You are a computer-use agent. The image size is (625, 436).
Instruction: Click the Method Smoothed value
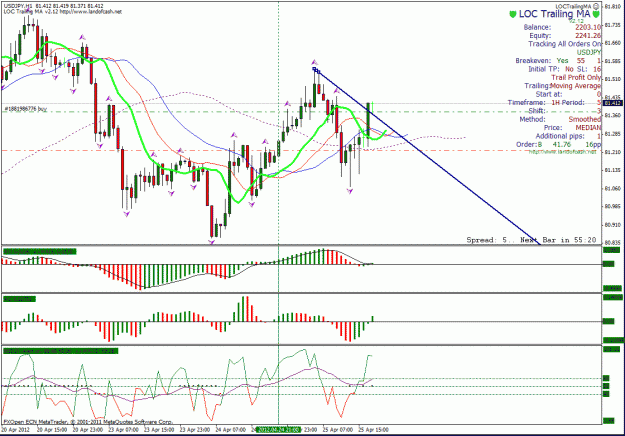584,119
